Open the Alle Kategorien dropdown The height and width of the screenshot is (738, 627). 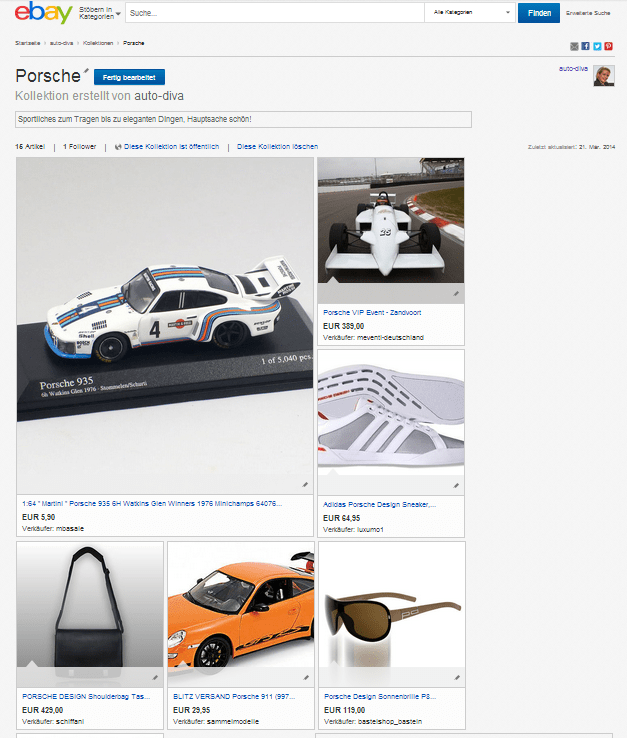469,13
